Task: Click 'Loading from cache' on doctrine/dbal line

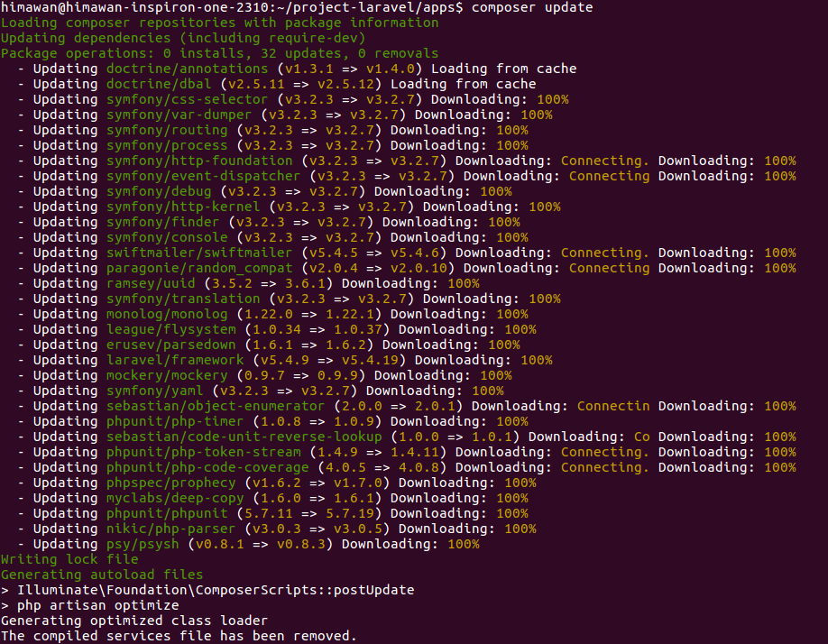Action: 463,85
